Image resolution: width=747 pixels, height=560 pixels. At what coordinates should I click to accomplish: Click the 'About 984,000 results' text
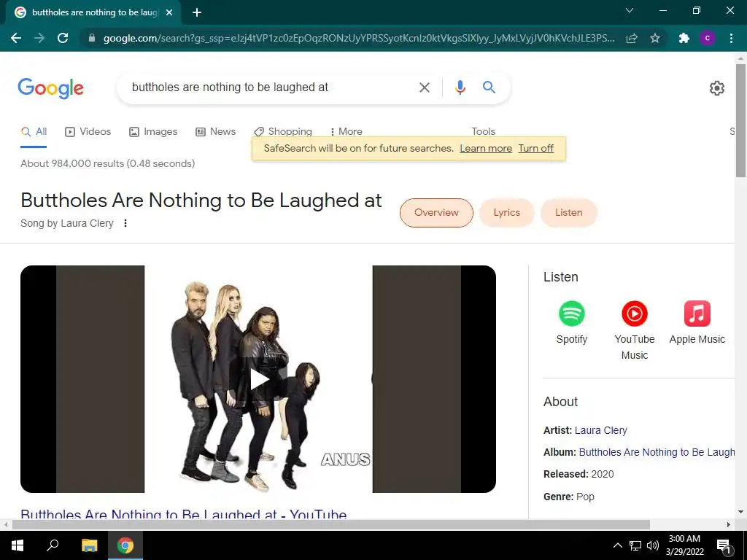(108, 164)
